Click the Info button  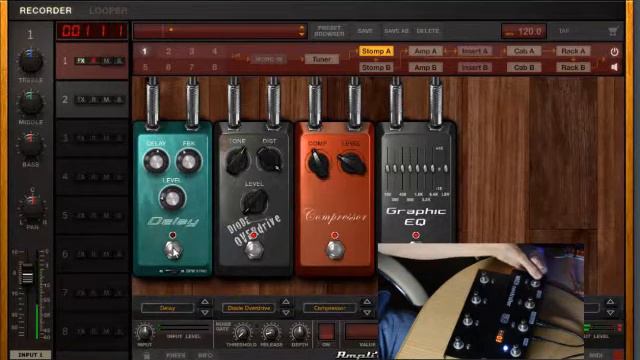tap(205, 356)
